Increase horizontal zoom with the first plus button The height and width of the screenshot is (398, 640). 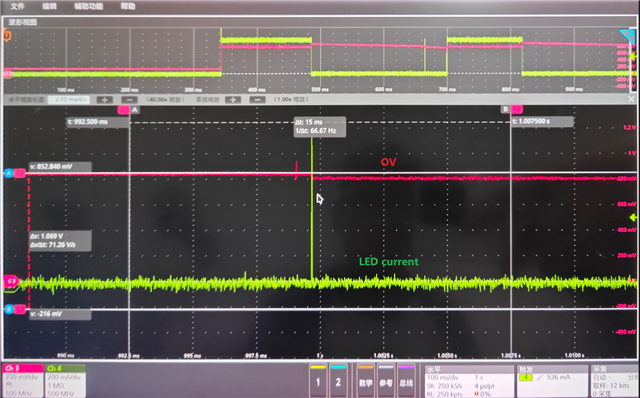tap(105, 100)
